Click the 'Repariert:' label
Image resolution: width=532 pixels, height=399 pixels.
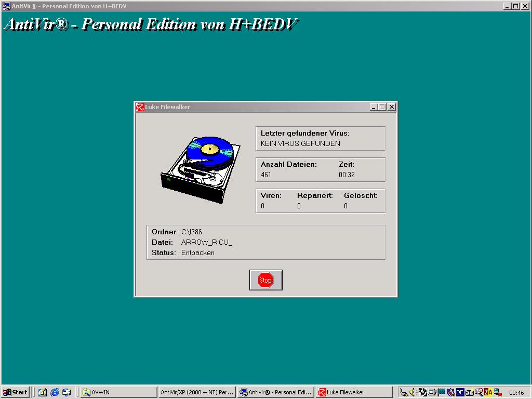315,195
